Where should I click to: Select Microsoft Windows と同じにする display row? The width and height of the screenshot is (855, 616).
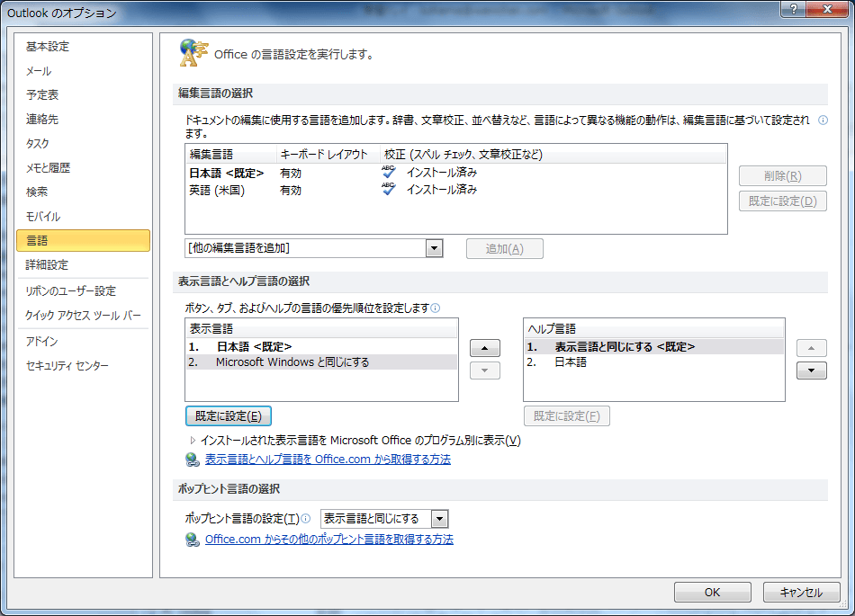[x=321, y=362]
